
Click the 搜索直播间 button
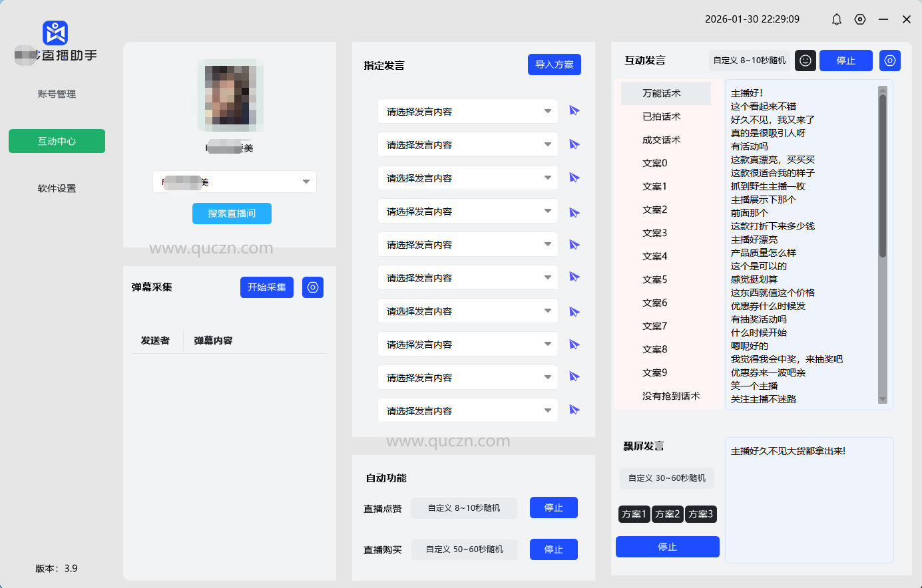point(232,214)
